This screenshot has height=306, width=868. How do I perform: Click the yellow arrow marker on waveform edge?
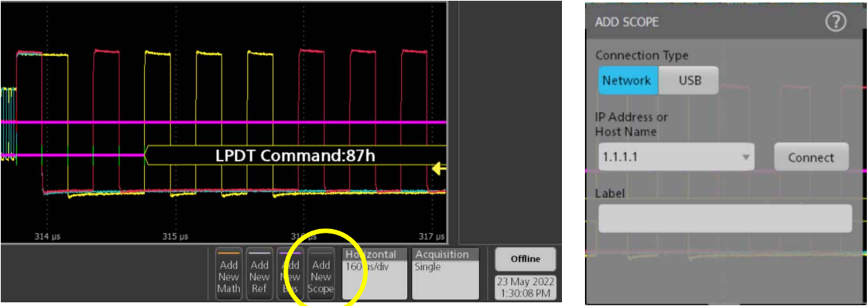click(x=439, y=169)
